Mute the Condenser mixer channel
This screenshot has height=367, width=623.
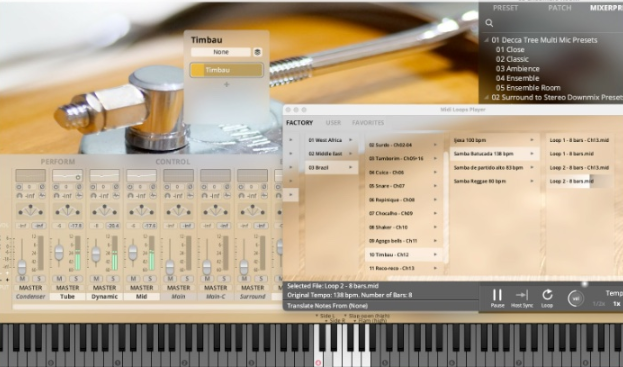point(22,278)
